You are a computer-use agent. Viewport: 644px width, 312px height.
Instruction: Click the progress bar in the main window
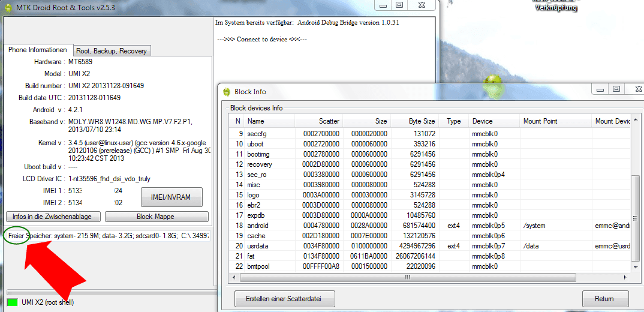coord(111,292)
